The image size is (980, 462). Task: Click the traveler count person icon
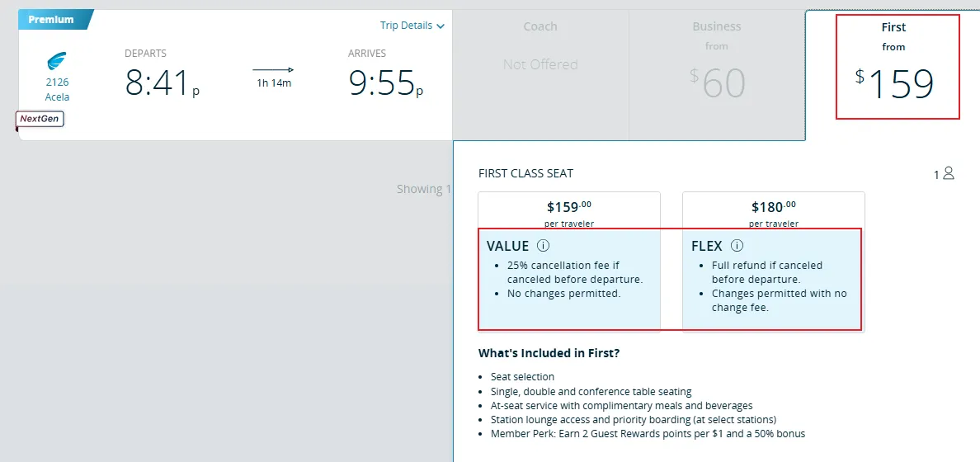(x=948, y=173)
